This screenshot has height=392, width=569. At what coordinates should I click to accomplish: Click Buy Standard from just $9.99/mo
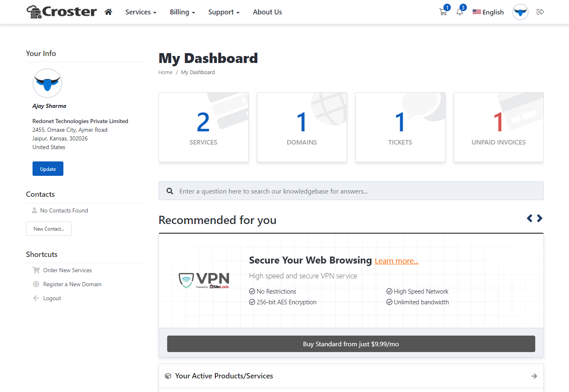(351, 344)
